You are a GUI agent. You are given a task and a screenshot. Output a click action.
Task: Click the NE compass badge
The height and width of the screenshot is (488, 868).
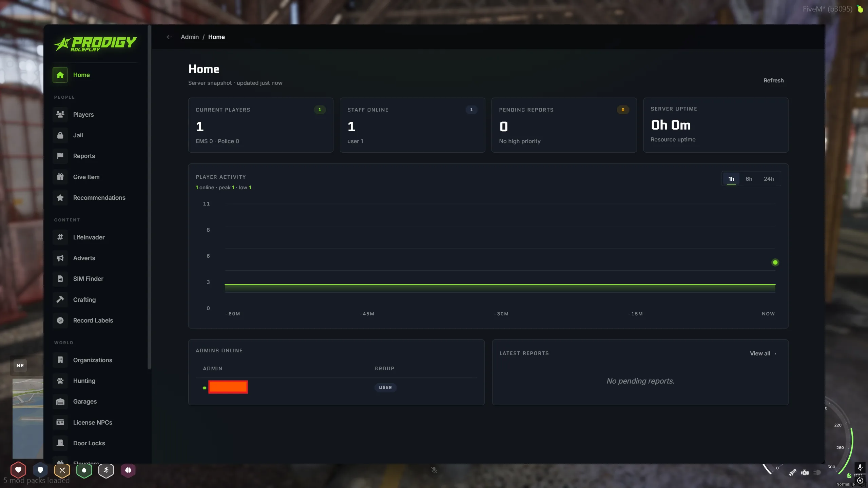click(20, 366)
